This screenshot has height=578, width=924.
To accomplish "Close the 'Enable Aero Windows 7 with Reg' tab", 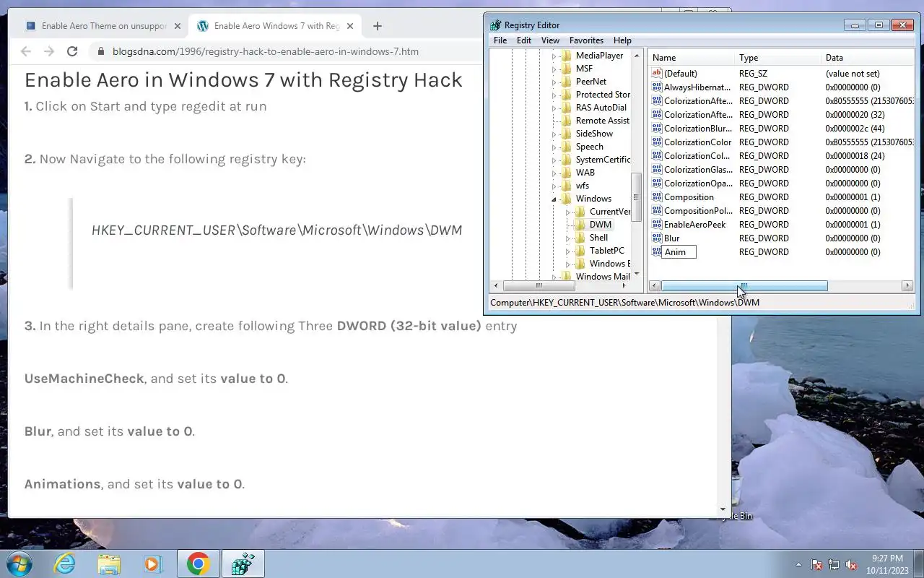I will coord(350,26).
